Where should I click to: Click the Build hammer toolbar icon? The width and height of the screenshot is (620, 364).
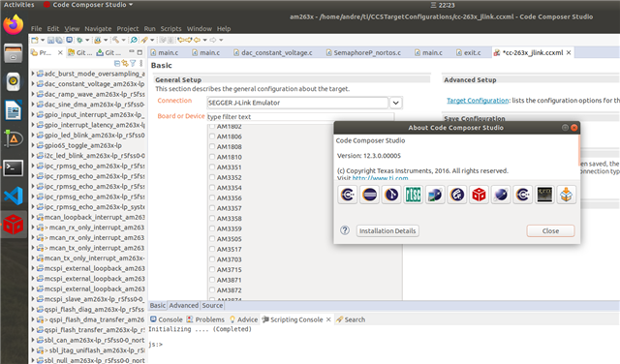click(x=115, y=40)
